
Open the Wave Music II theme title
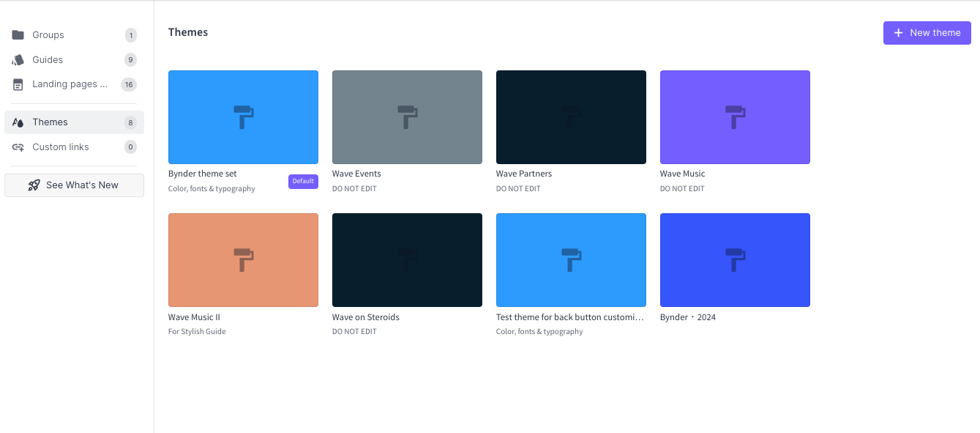(194, 317)
